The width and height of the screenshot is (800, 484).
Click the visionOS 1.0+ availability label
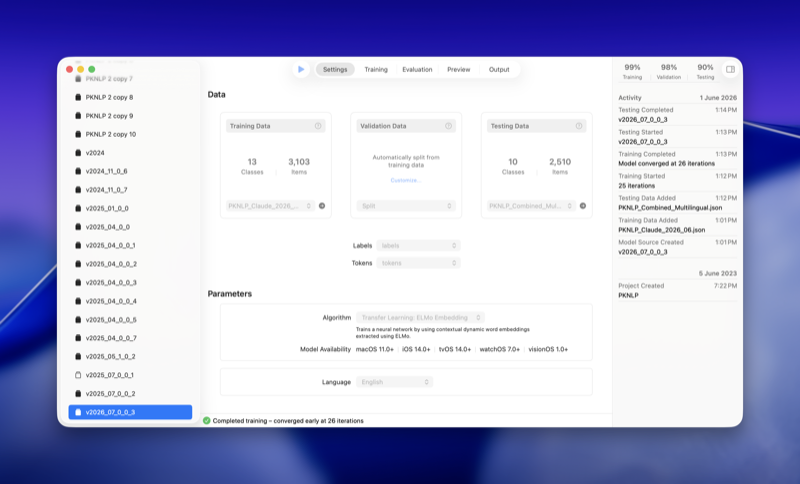(548, 349)
